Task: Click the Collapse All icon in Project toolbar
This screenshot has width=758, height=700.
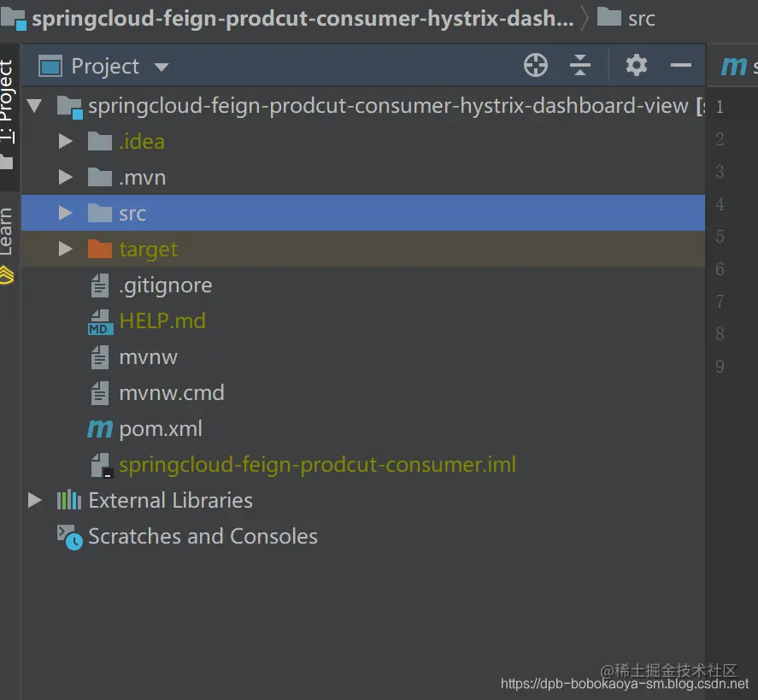Action: 580,65
